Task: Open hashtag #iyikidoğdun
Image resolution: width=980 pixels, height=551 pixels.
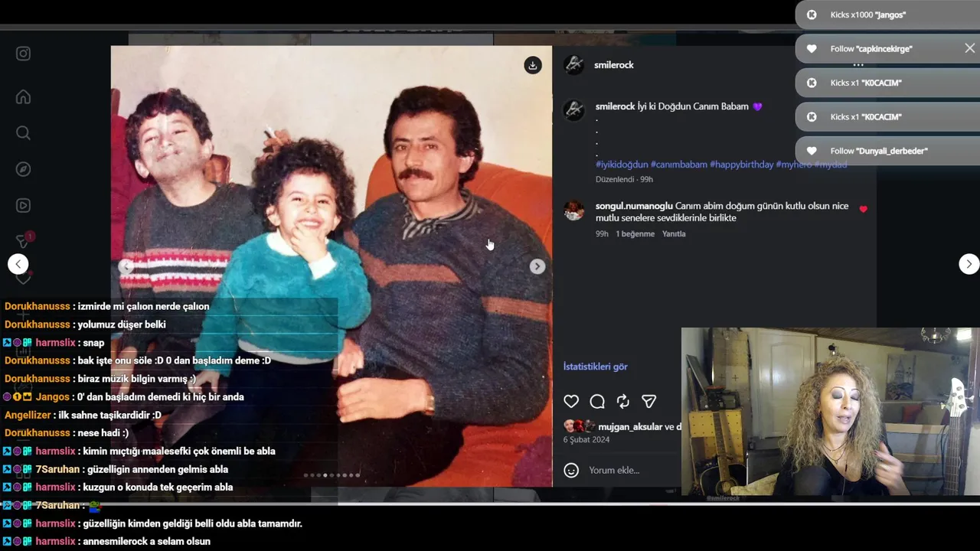Action: click(622, 165)
